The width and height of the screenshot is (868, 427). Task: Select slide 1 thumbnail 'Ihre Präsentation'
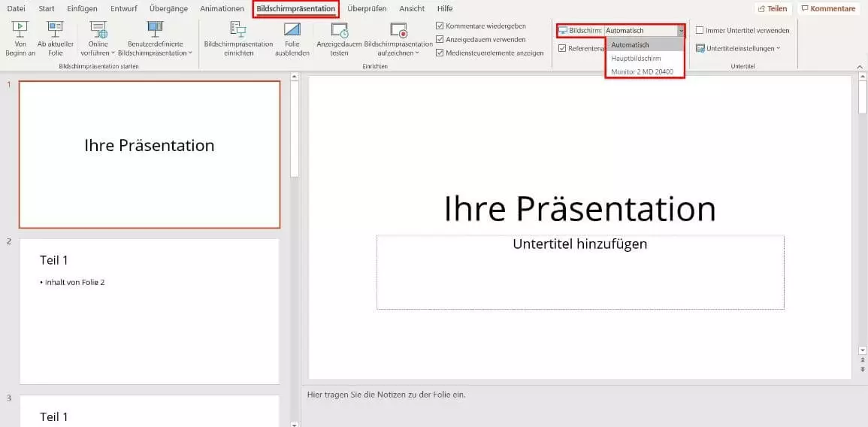coord(150,155)
